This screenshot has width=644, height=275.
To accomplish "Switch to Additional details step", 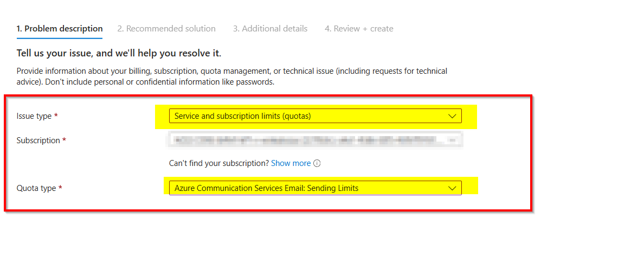I will click(x=271, y=29).
